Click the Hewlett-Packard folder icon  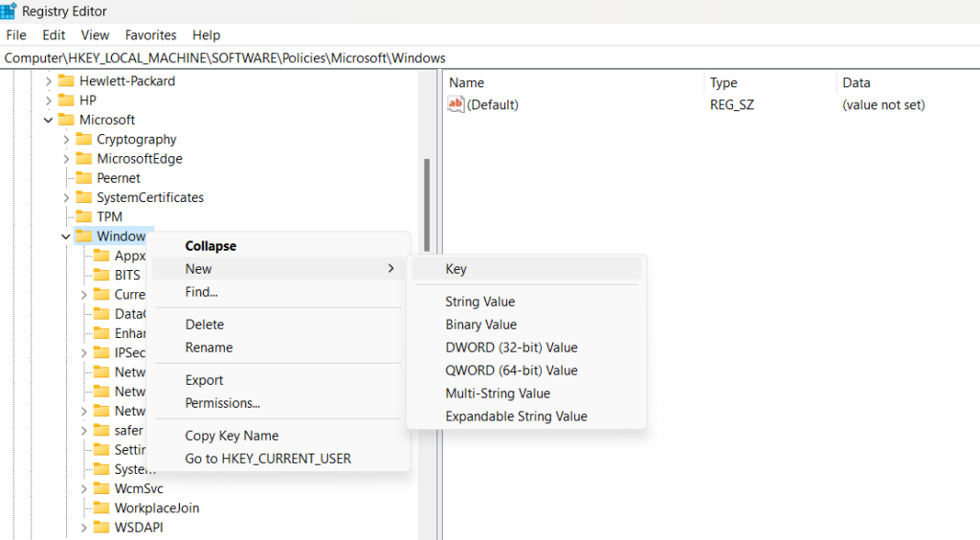coord(66,81)
